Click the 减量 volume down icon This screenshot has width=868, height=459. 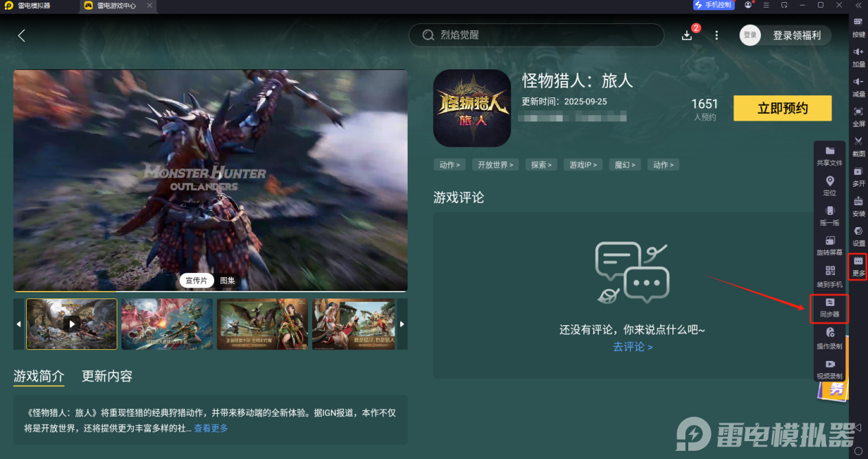858,86
